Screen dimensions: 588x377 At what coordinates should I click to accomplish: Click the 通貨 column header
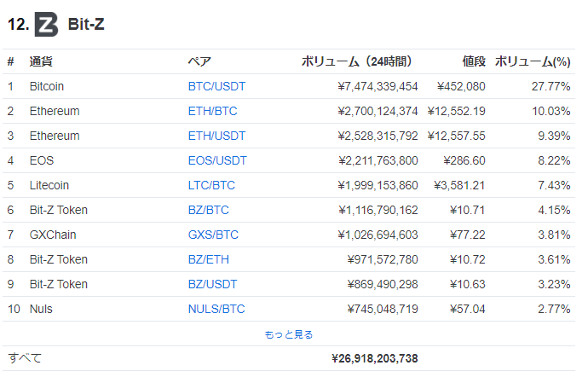pyautogui.click(x=41, y=61)
